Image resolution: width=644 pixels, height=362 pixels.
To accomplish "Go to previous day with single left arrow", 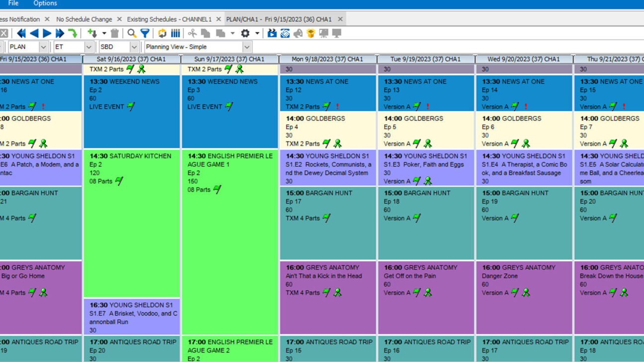I will click(34, 33).
